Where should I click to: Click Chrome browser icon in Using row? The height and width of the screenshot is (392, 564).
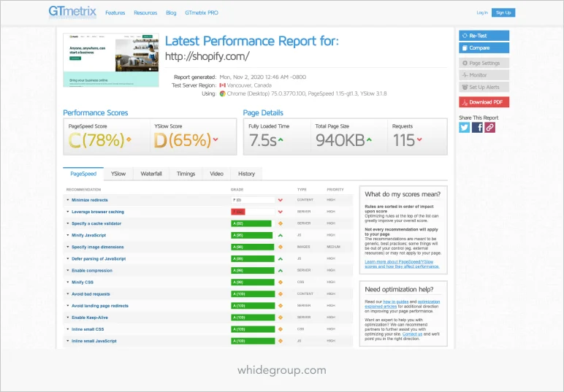(223, 93)
